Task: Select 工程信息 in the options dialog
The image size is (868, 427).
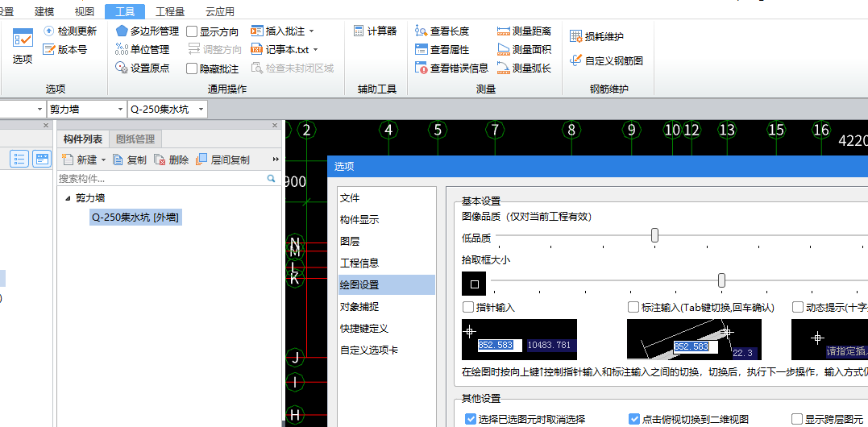Action: coord(386,263)
